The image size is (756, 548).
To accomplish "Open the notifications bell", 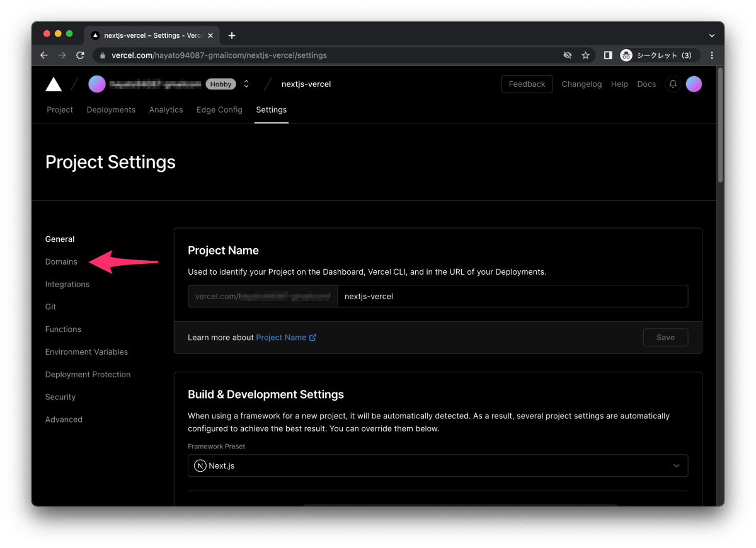I will pyautogui.click(x=673, y=84).
